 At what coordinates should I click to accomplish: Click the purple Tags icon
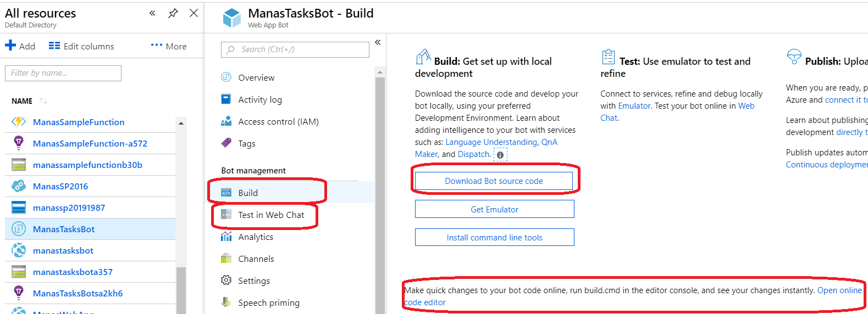coord(226,143)
